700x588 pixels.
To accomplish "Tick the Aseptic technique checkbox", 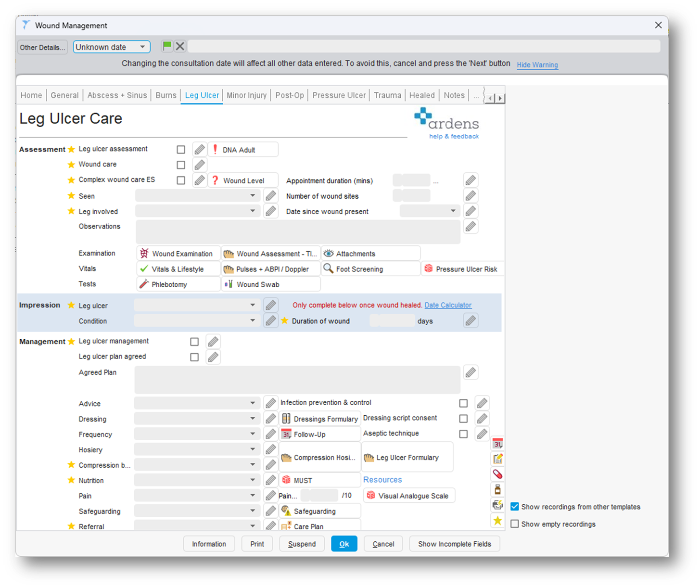I will click(x=463, y=434).
